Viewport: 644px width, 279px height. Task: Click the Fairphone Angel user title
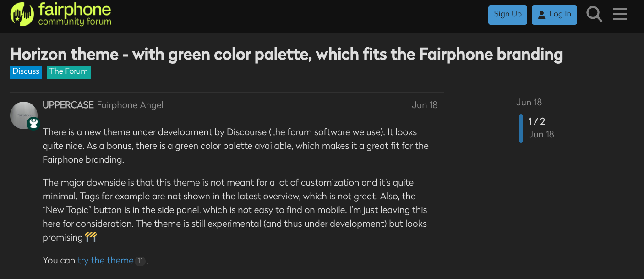click(130, 105)
